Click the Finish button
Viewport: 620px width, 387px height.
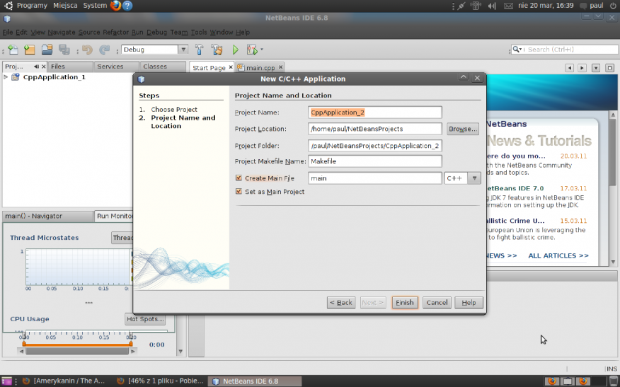[405, 302]
